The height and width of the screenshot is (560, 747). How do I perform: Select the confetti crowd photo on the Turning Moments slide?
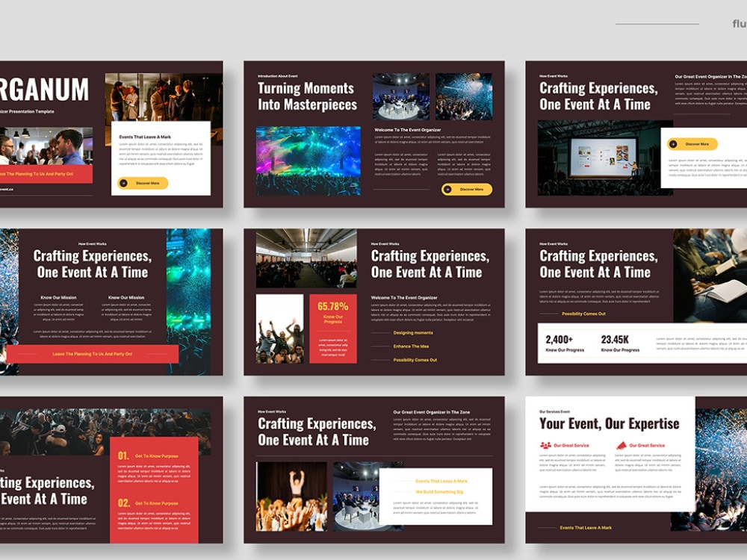(464, 96)
